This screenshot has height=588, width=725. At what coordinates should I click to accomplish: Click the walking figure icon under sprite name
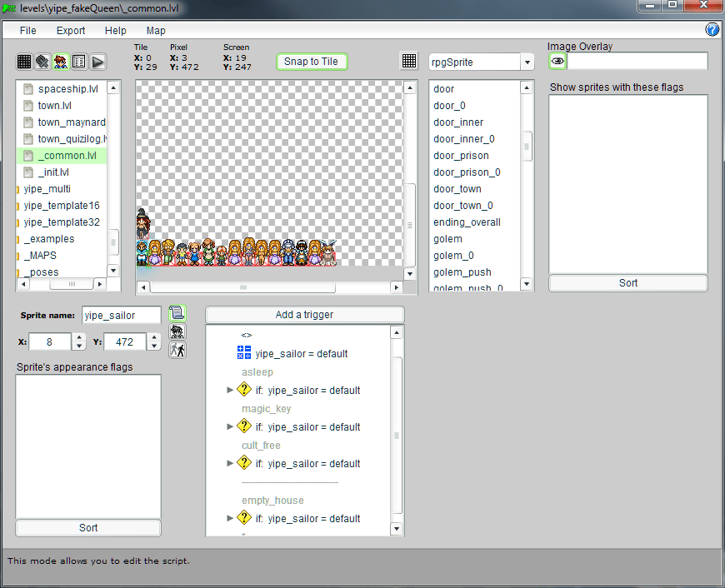coord(177,351)
